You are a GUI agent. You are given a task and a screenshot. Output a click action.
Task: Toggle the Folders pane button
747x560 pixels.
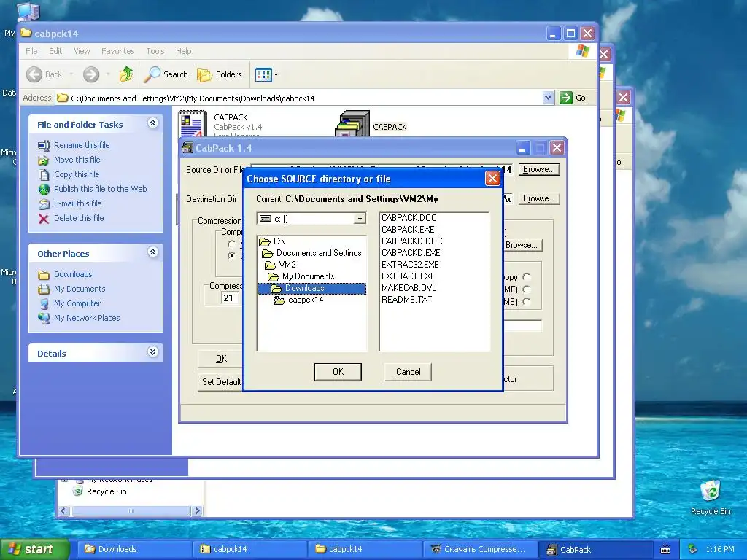[x=220, y=74]
